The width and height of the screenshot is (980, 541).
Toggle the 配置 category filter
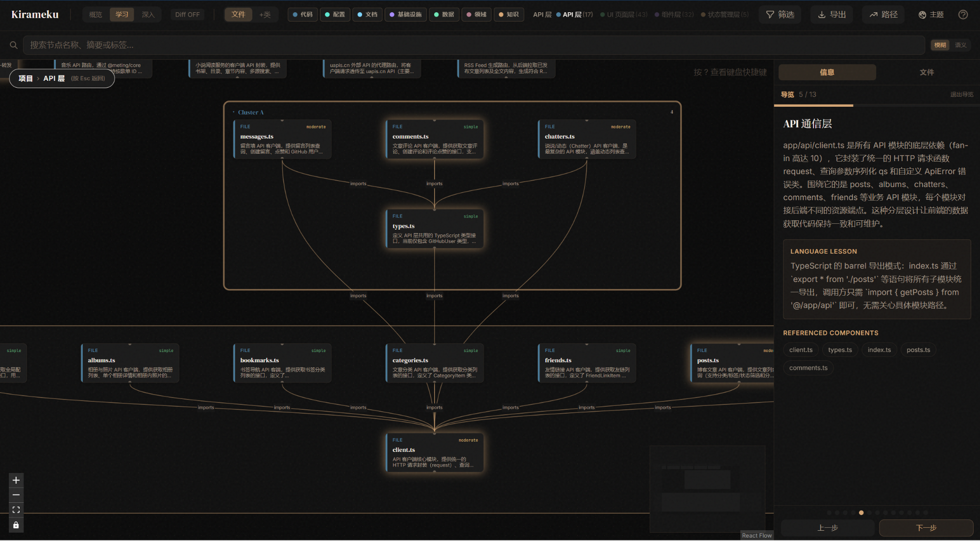[x=335, y=15]
